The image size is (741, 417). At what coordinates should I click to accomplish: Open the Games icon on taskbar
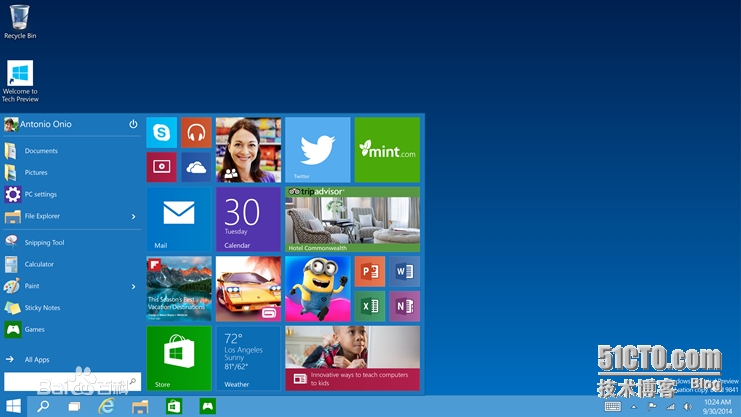207,406
